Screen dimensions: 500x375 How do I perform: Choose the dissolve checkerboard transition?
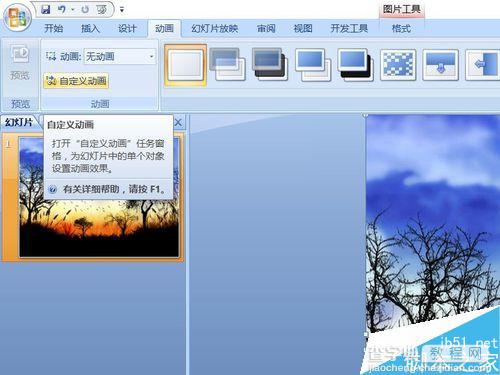tap(398, 64)
